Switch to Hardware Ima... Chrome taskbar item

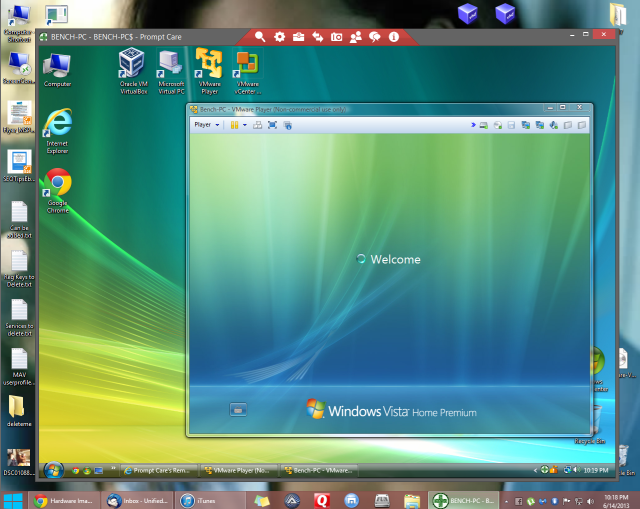click(x=64, y=501)
